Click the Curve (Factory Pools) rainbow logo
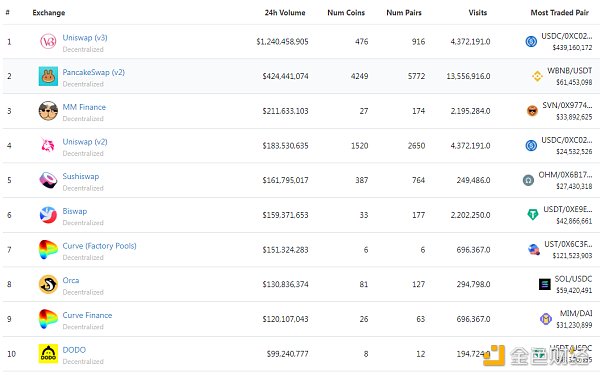 click(x=48, y=250)
